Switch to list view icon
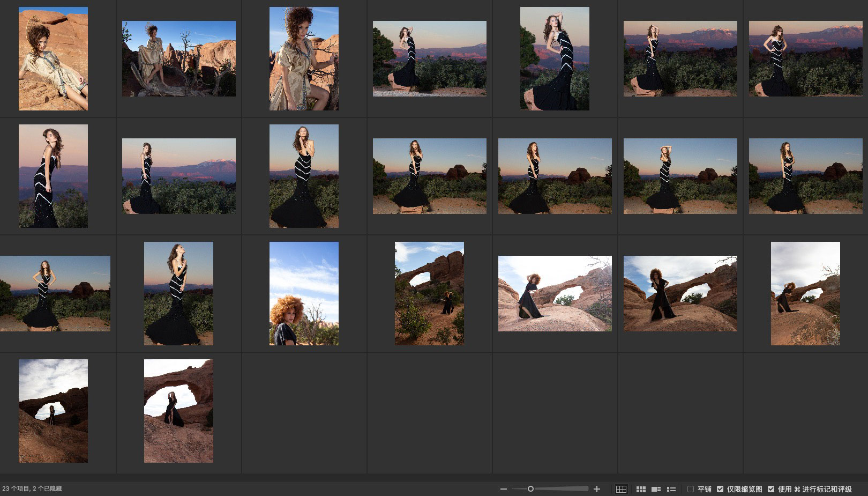The image size is (868, 496). click(671, 489)
